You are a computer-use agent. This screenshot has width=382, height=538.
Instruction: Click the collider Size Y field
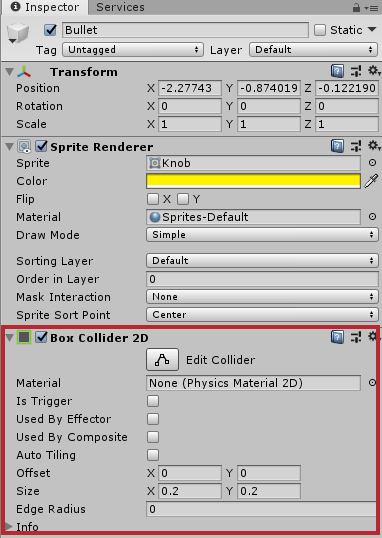pyautogui.click(x=269, y=491)
